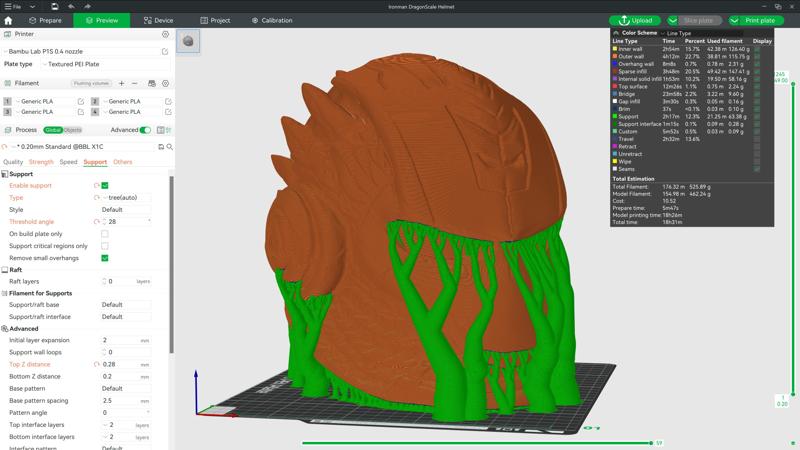Open the Speed settings tab
The height and width of the screenshot is (450, 800).
tap(68, 162)
